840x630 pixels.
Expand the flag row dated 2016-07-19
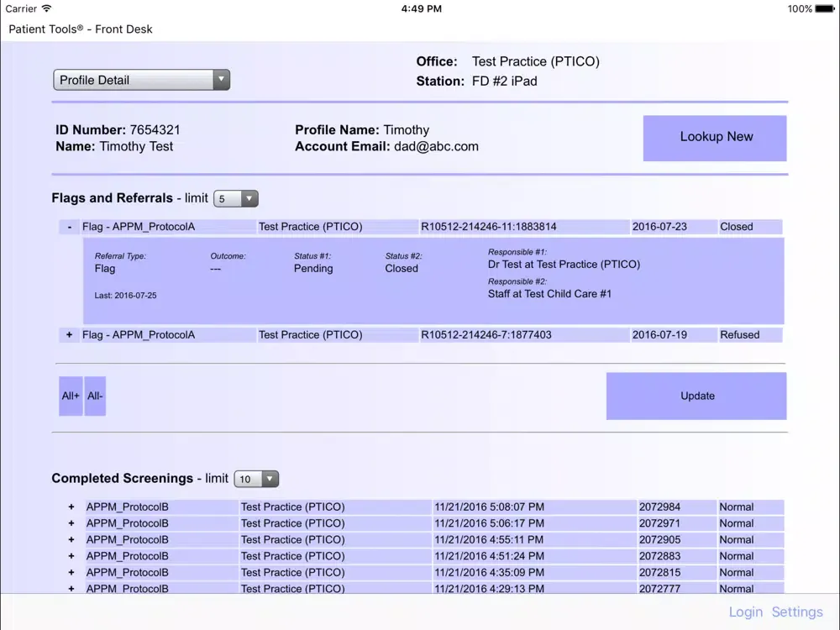click(69, 335)
